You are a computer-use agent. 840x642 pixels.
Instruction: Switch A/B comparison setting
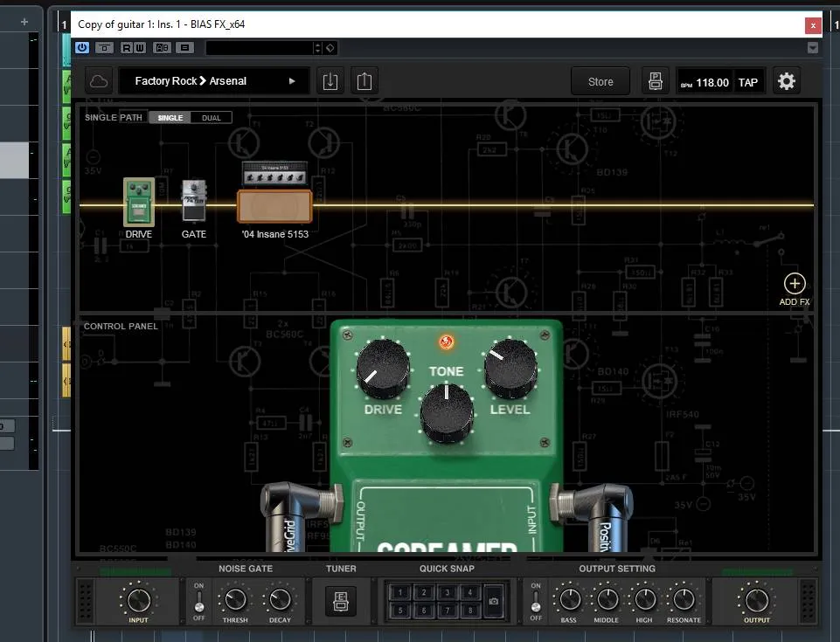point(162,48)
